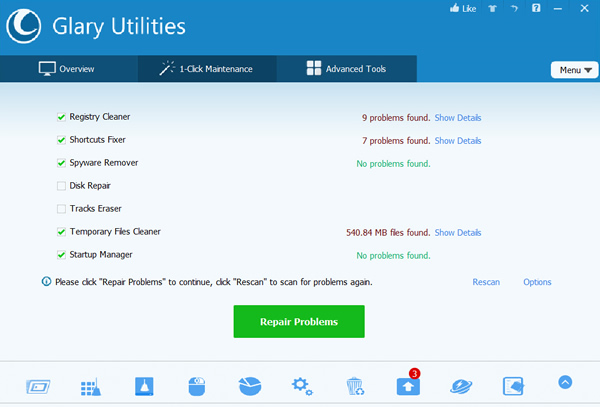This screenshot has height=407, width=600.
Task: Open the help question mark icon
Action: click(x=536, y=8)
